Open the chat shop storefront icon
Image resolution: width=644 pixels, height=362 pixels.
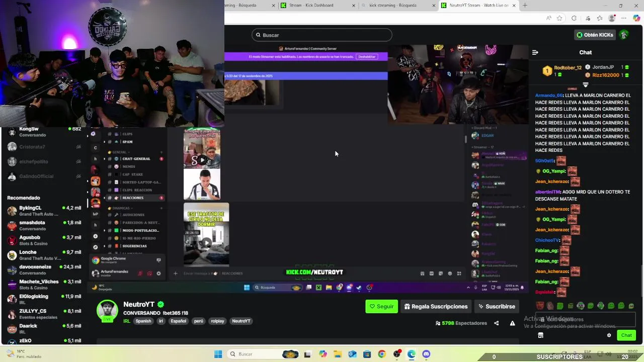[x=540, y=335]
